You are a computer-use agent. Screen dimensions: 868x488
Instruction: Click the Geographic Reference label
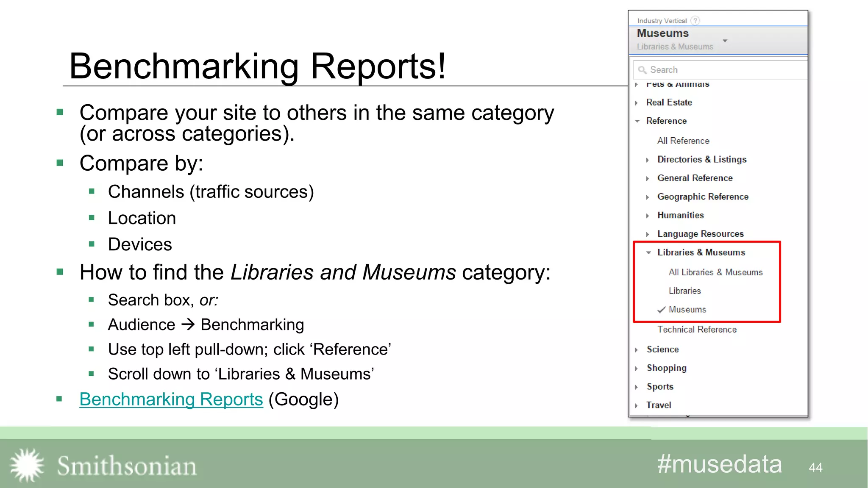pos(703,197)
